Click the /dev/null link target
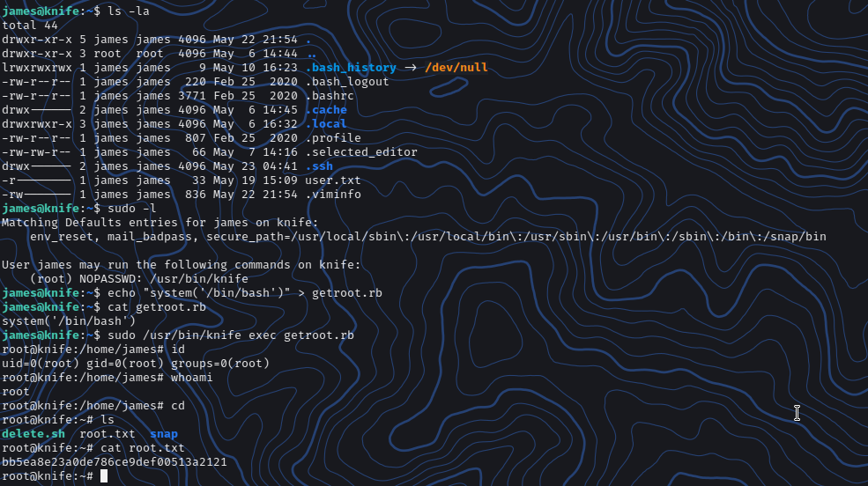 456,68
